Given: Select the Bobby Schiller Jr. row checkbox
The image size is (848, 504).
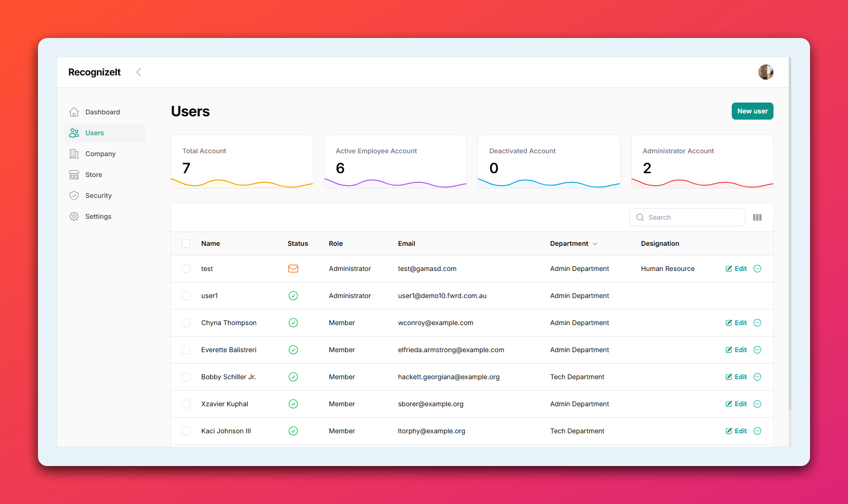Looking at the screenshot, I should pos(186,377).
